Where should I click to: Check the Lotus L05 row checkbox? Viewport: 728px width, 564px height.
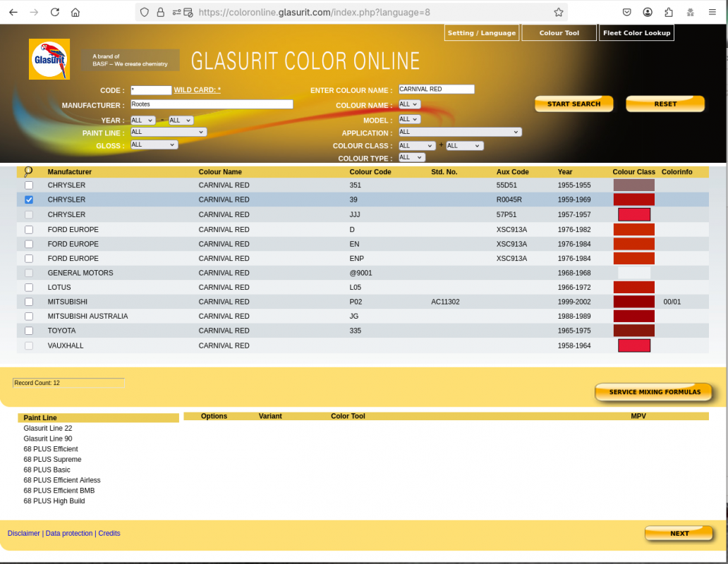pyautogui.click(x=29, y=288)
